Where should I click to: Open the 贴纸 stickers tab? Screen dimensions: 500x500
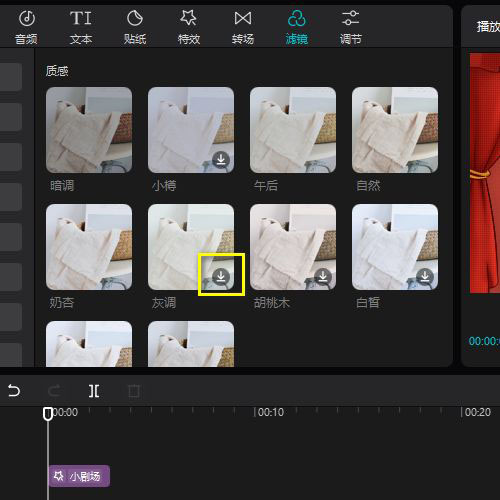[135, 27]
